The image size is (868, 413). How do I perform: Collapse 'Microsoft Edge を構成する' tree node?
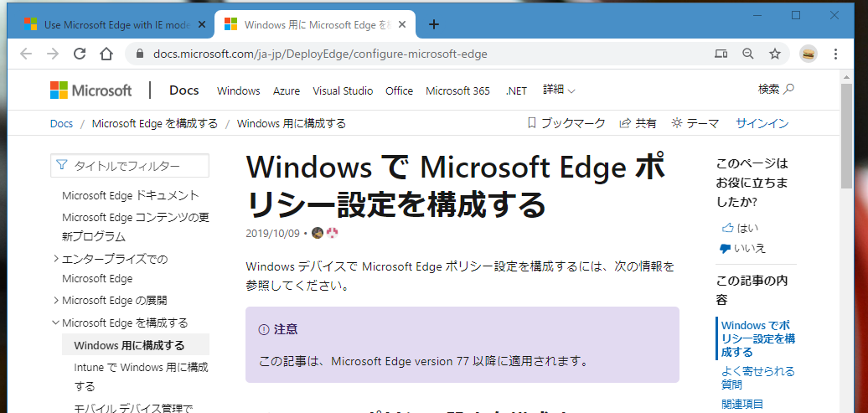56,323
